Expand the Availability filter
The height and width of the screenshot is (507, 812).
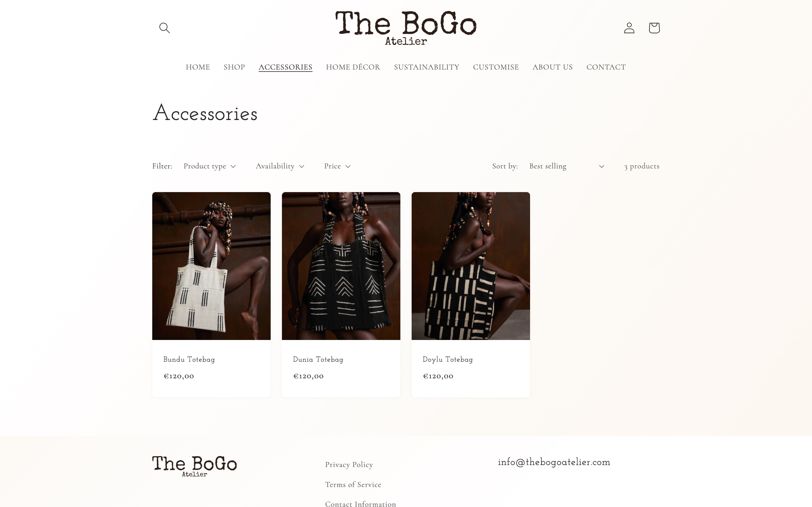pos(280,166)
